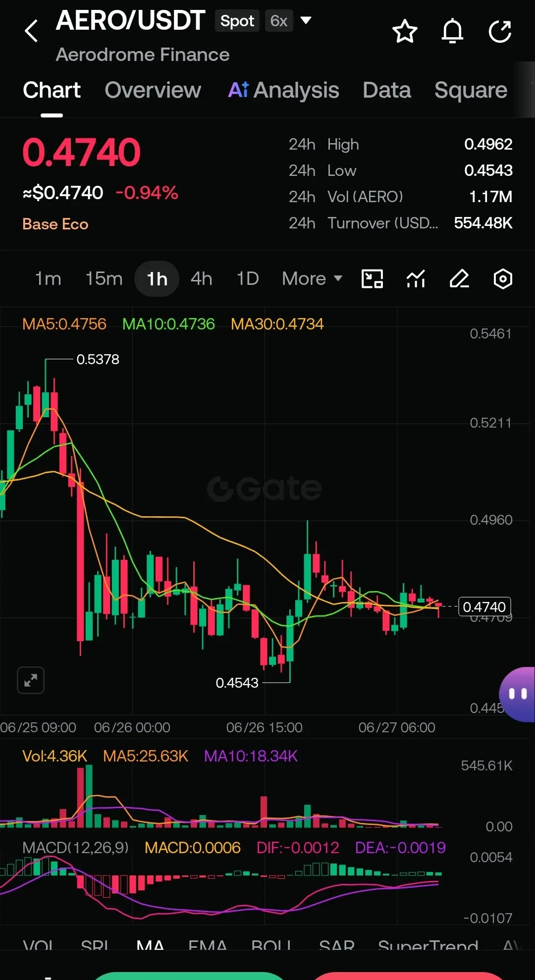The image size is (535, 980).
Task: Tap the MACD(12,26,9) label
Action: (75, 848)
